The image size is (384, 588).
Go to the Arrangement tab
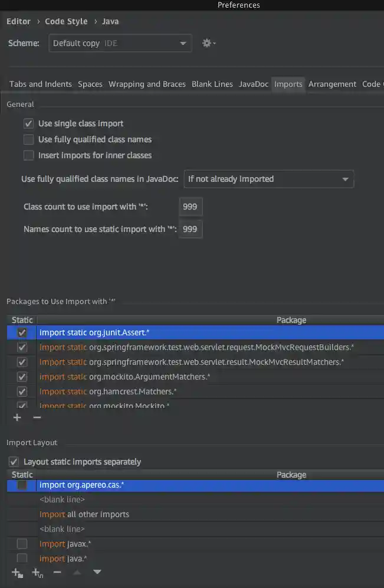click(332, 84)
